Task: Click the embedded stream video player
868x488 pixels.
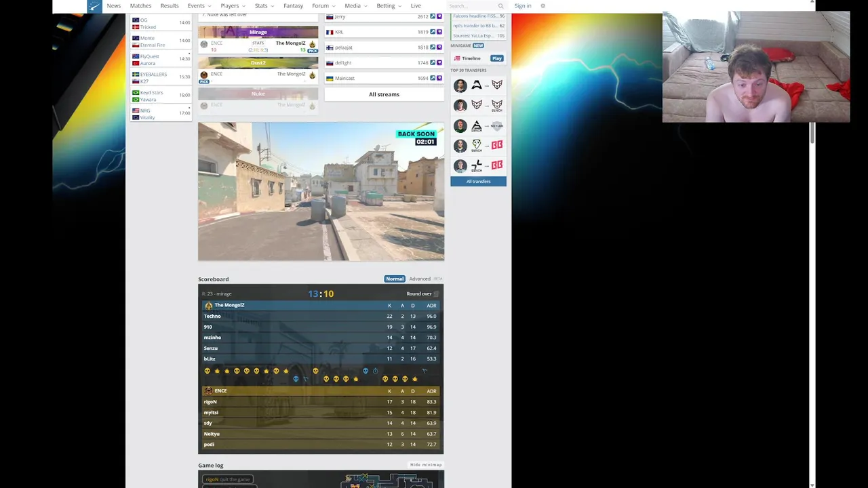Action: point(321,192)
